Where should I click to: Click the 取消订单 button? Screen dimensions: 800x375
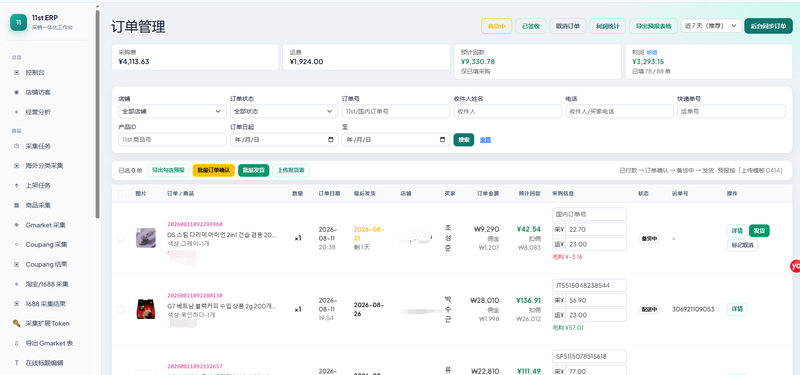pyautogui.click(x=568, y=26)
